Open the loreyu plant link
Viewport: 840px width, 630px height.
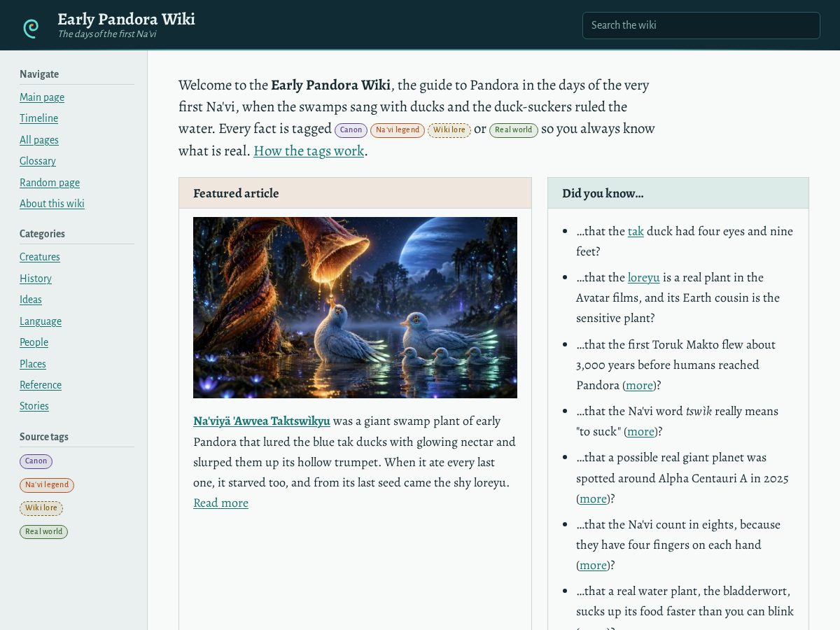pos(644,278)
